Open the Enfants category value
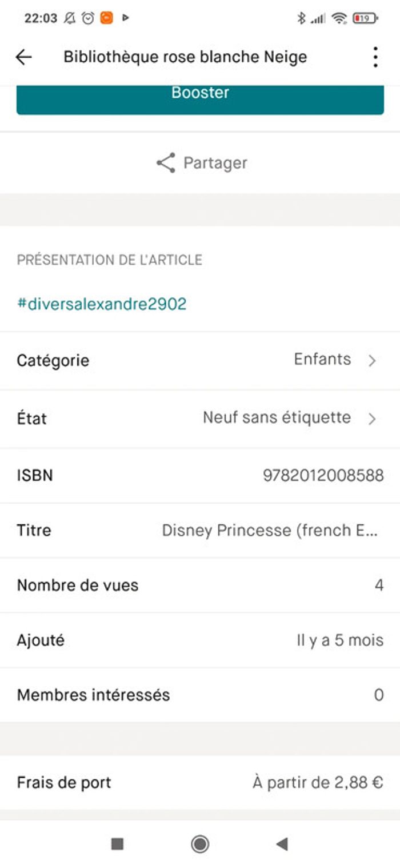The height and width of the screenshot is (868, 400). tap(322, 360)
